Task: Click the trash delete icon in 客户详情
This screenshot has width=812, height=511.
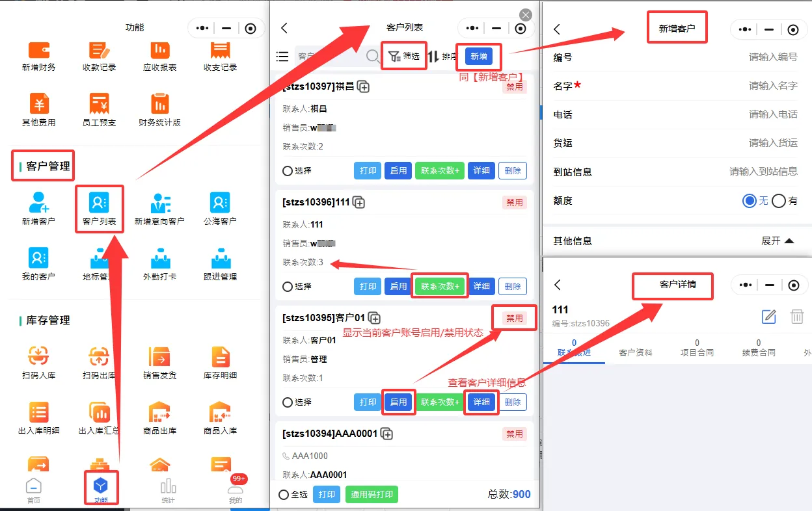Action: coord(796,317)
